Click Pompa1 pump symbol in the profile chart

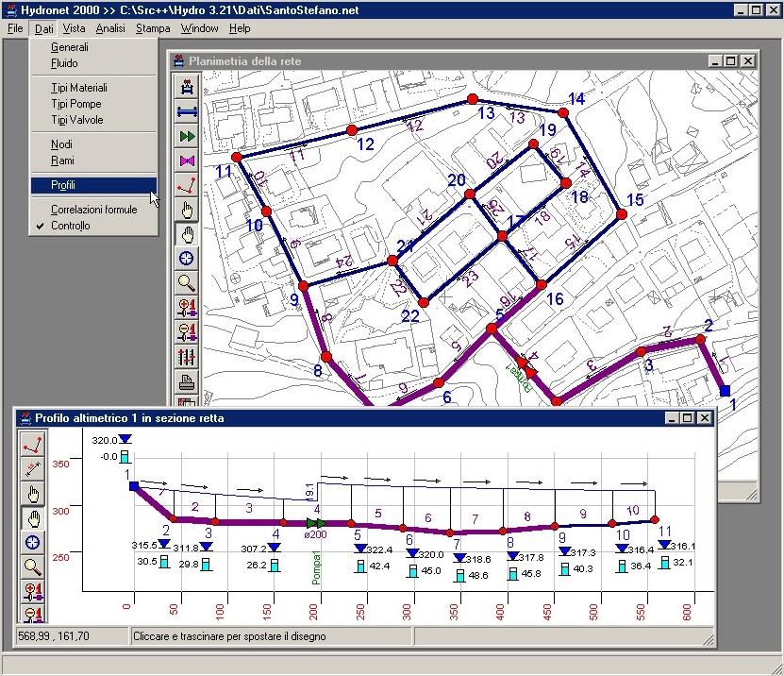(x=316, y=523)
